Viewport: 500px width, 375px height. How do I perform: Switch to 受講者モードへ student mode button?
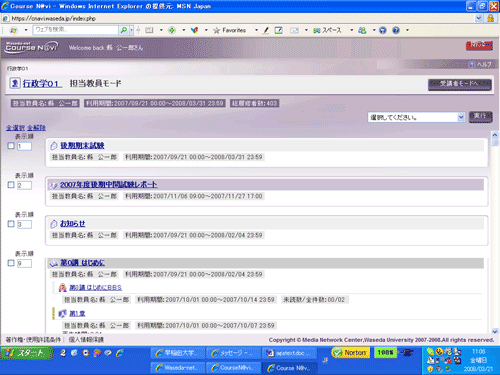coord(460,84)
